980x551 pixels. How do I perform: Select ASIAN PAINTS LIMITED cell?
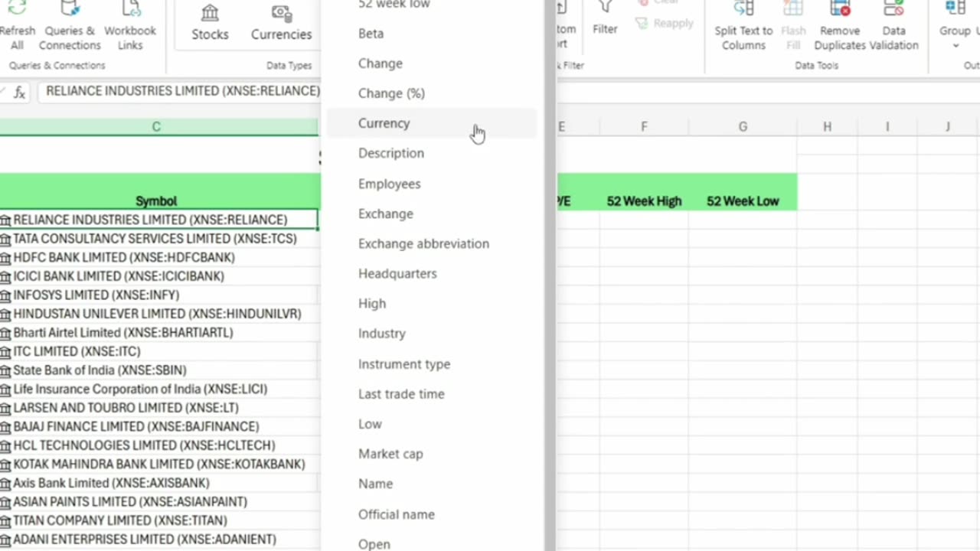click(158, 502)
